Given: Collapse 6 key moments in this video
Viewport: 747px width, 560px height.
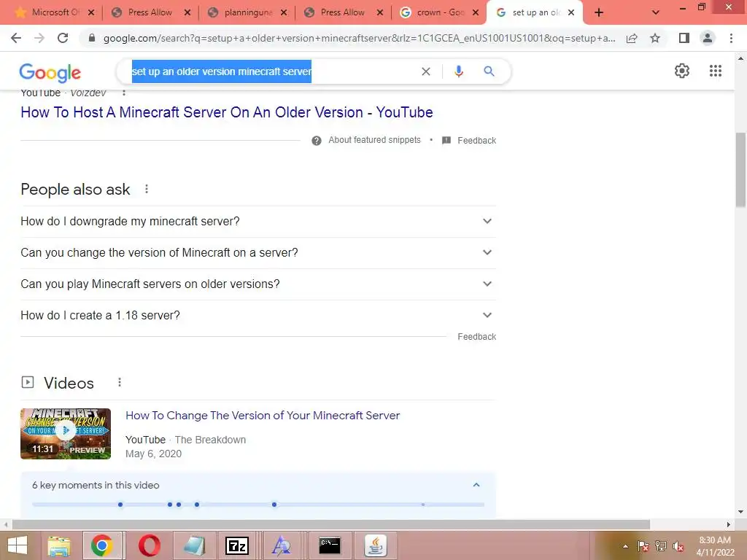Looking at the screenshot, I should pyautogui.click(x=476, y=485).
